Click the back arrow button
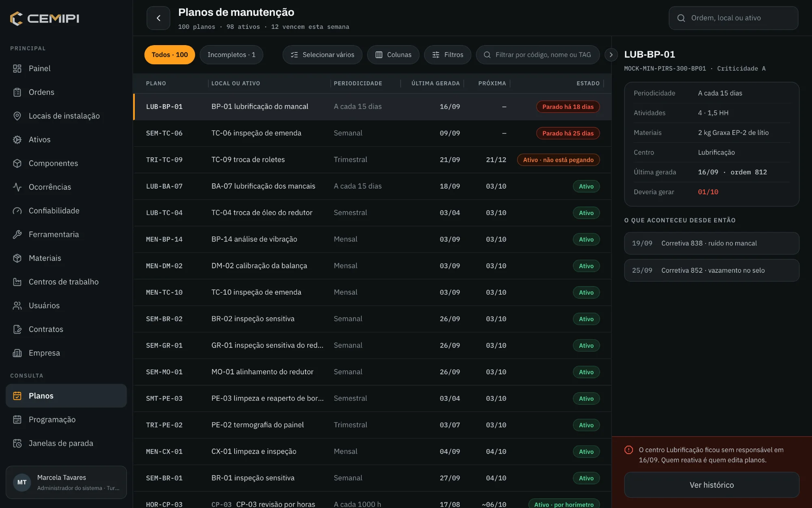812x508 pixels. [158, 18]
